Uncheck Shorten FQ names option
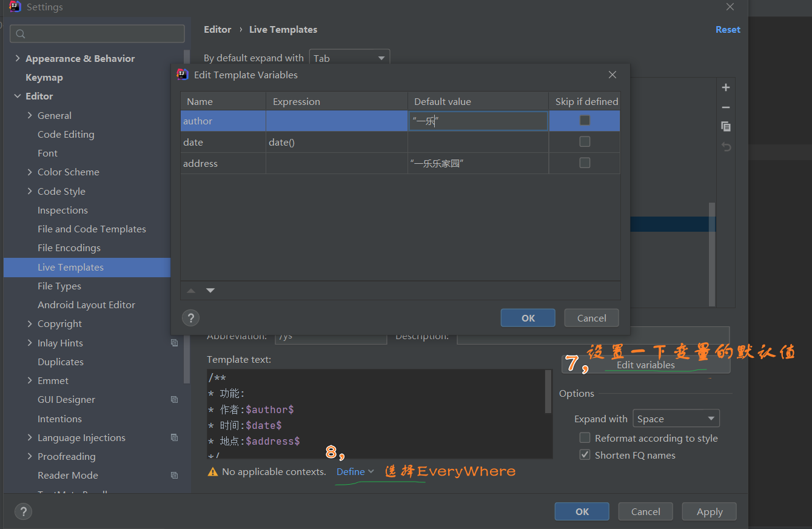This screenshot has height=529, width=812. coord(585,454)
